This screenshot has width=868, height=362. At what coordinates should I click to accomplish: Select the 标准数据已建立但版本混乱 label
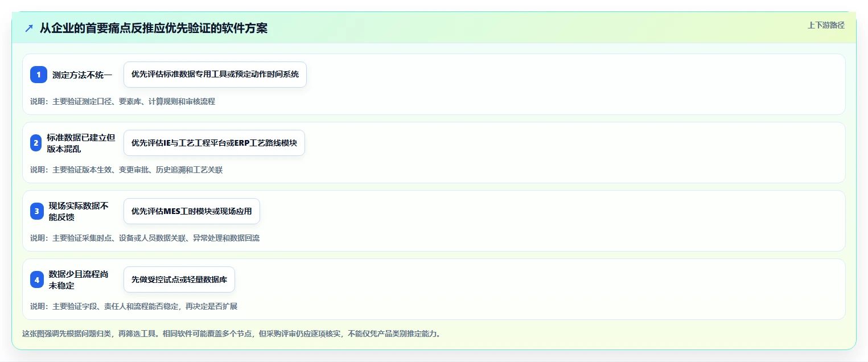tap(81, 143)
